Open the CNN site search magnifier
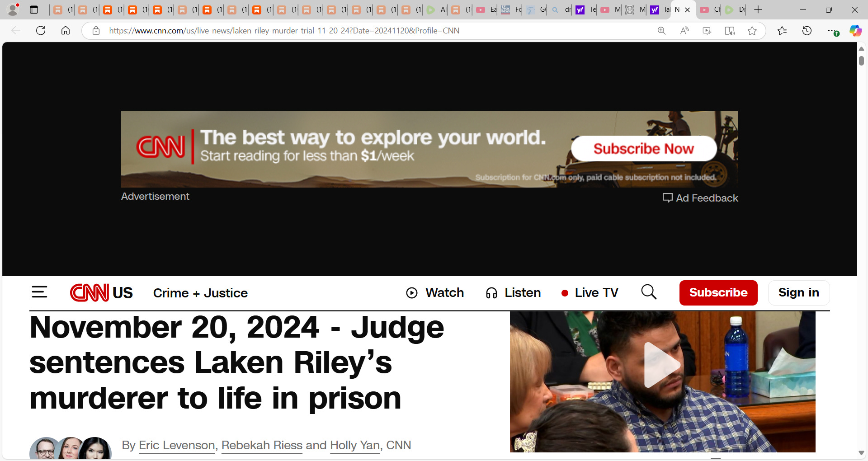This screenshot has width=868, height=461. click(x=649, y=292)
